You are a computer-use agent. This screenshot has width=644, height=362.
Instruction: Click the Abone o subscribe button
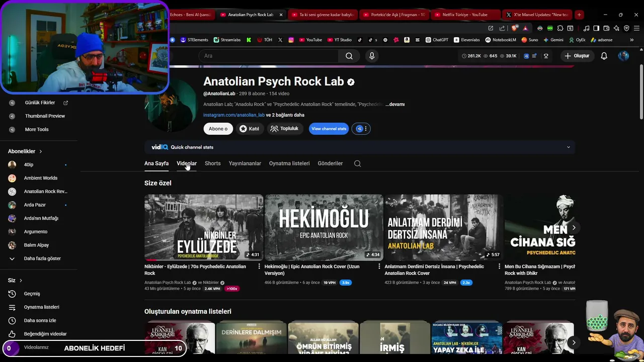coord(218,129)
